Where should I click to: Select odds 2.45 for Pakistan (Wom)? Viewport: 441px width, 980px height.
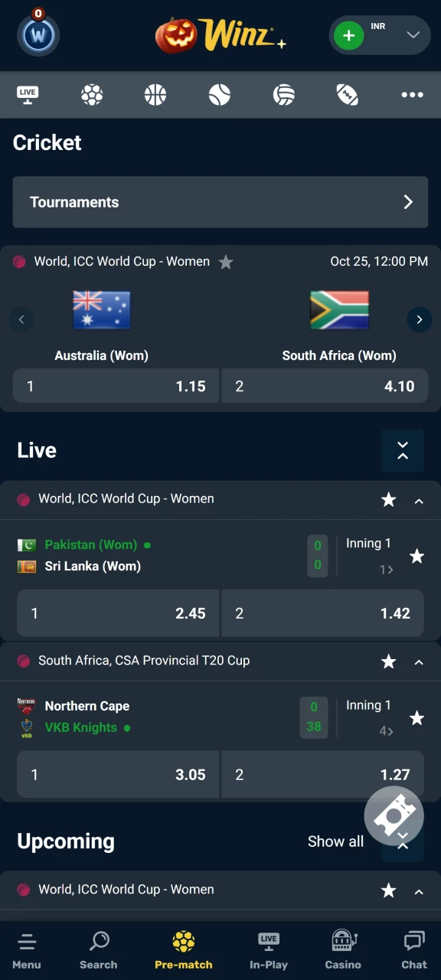[117, 612]
